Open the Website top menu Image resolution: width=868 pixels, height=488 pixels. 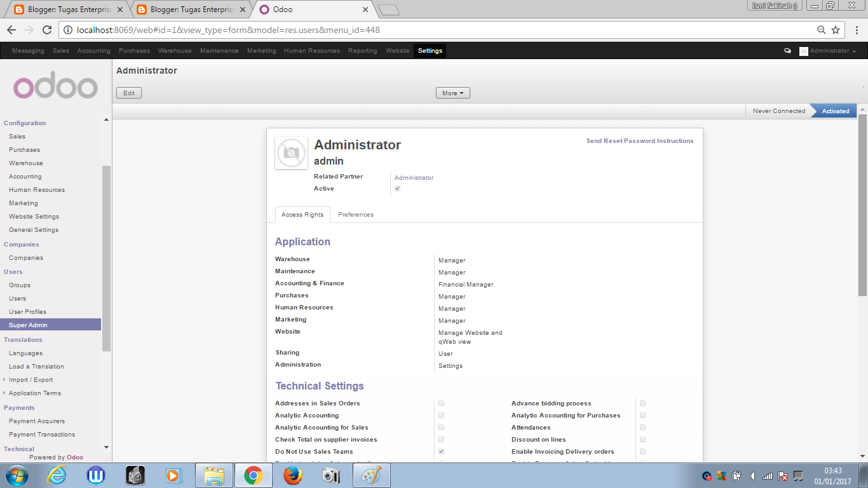point(398,51)
